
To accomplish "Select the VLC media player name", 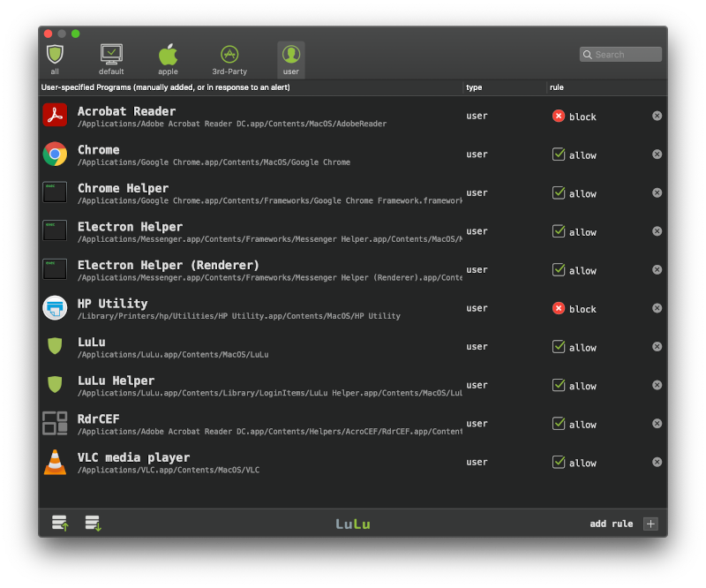I will click(134, 458).
